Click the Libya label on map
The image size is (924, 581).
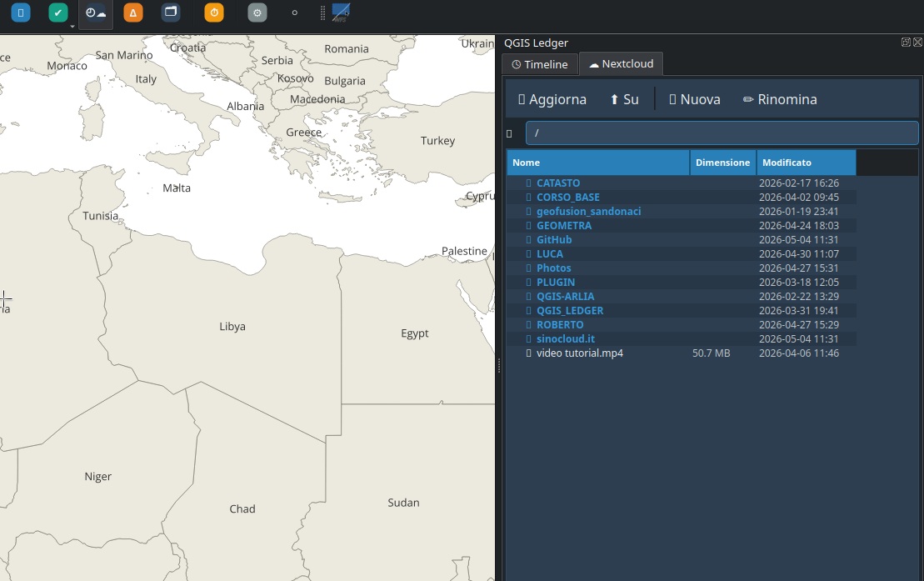232,326
